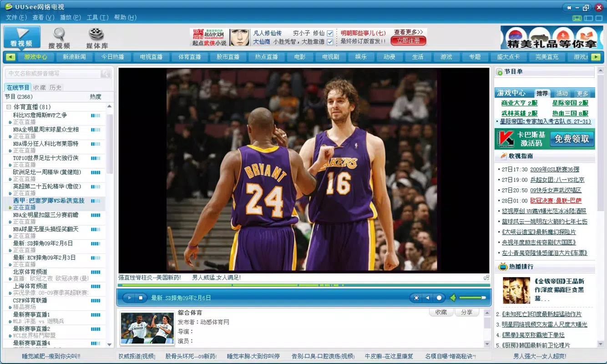The width and height of the screenshot is (607, 364).
Task: Open the 帮助(H) menu
Action: (x=125, y=17)
